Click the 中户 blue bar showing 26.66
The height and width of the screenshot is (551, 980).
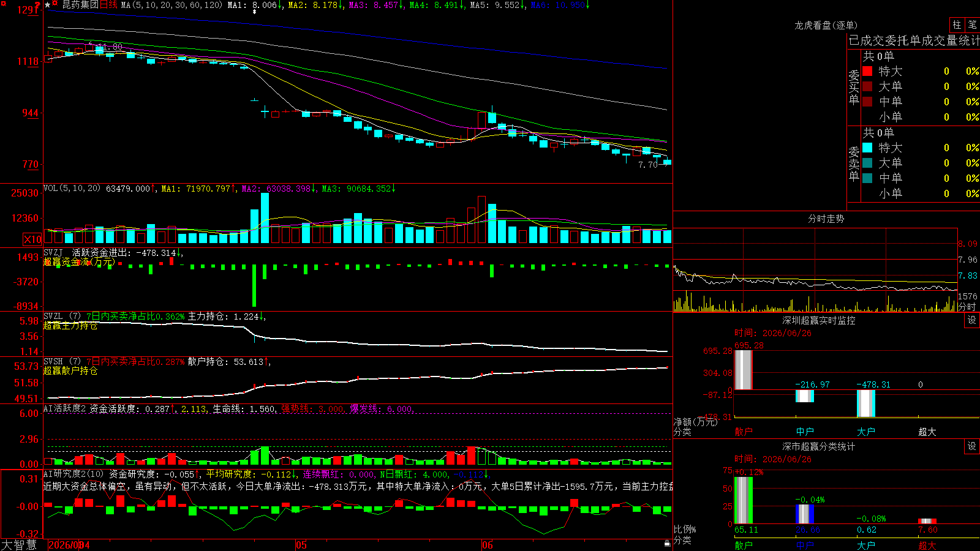coord(805,514)
